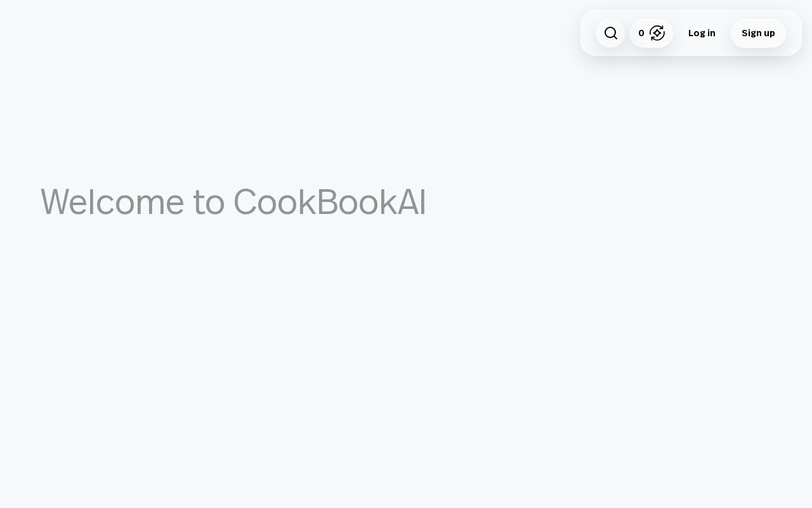Select Log in from the navigation bar

pyautogui.click(x=702, y=33)
